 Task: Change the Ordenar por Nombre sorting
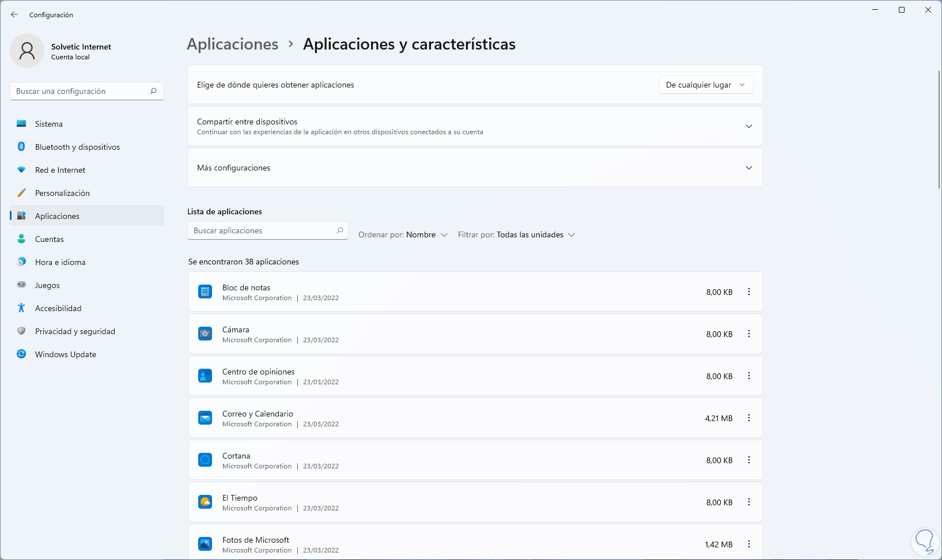point(403,235)
